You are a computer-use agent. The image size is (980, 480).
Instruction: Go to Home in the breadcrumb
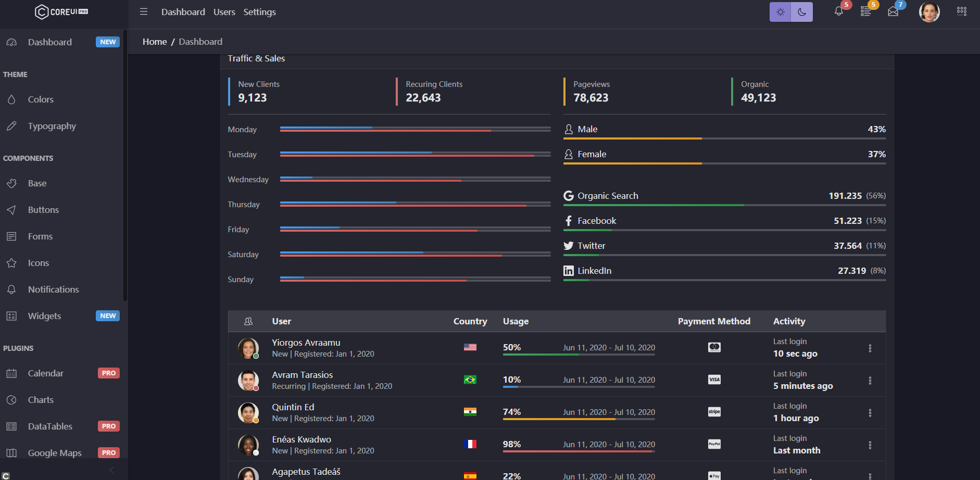coord(155,42)
